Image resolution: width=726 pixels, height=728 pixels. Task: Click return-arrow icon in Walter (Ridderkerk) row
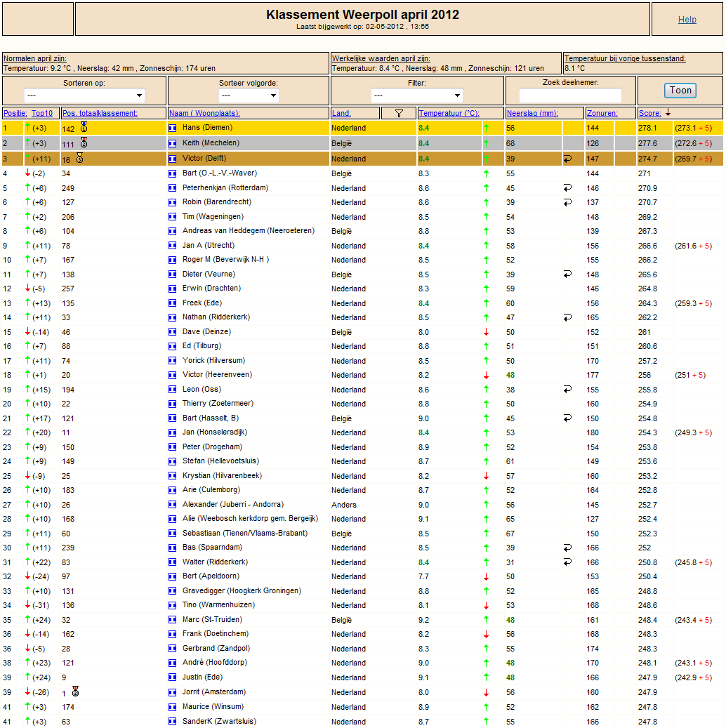click(x=567, y=562)
